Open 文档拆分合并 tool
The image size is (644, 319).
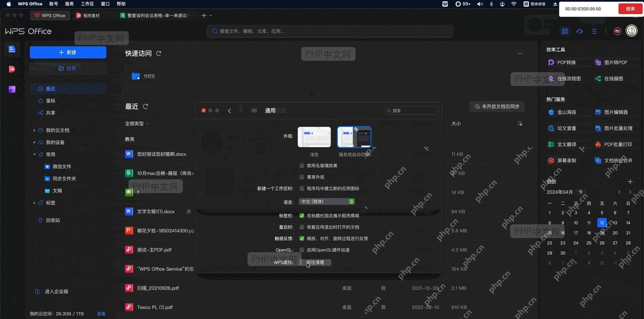pos(614,161)
